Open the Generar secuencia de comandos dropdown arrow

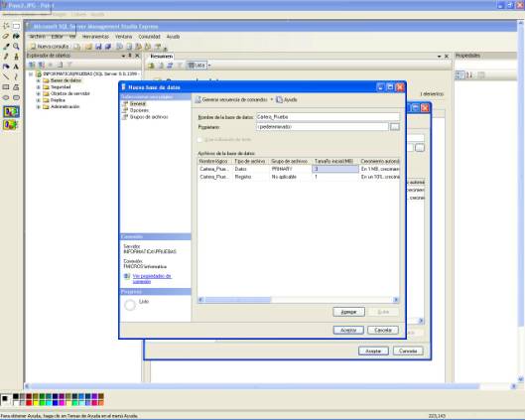pyautogui.click(x=272, y=99)
